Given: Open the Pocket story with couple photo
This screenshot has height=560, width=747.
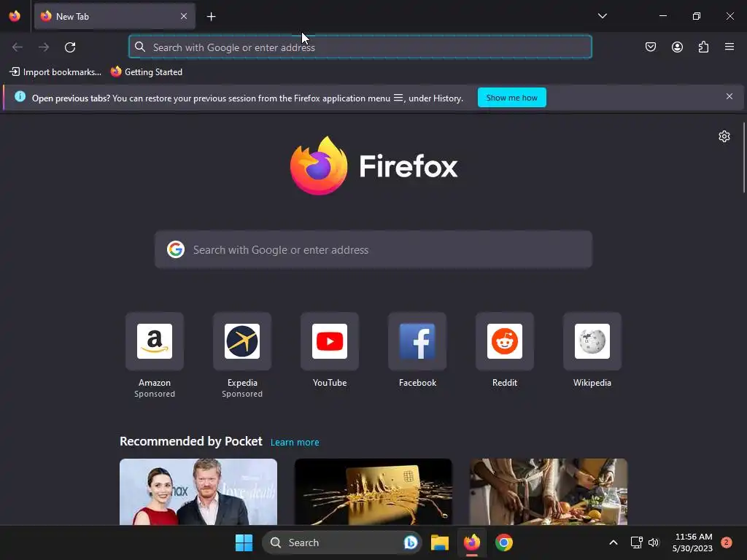Looking at the screenshot, I should (x=198, y=491).
